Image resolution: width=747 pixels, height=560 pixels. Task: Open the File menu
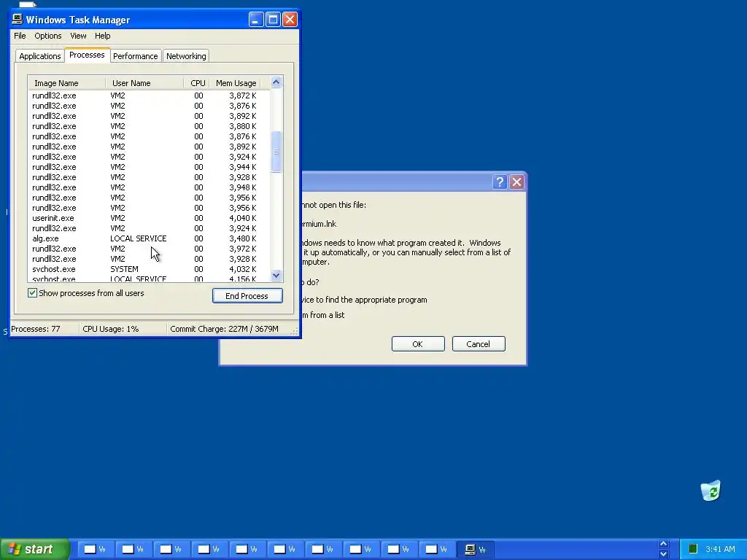point(20,36)
